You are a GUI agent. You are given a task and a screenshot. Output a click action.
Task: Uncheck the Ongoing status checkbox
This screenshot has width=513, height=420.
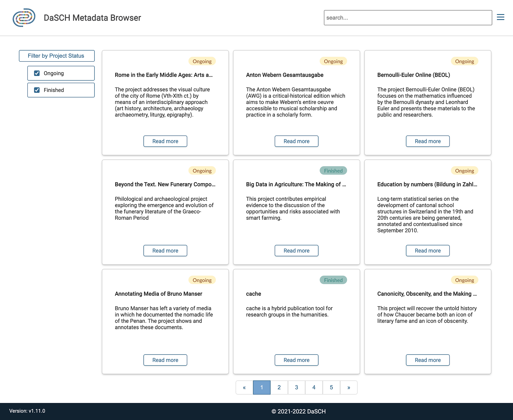37,73
